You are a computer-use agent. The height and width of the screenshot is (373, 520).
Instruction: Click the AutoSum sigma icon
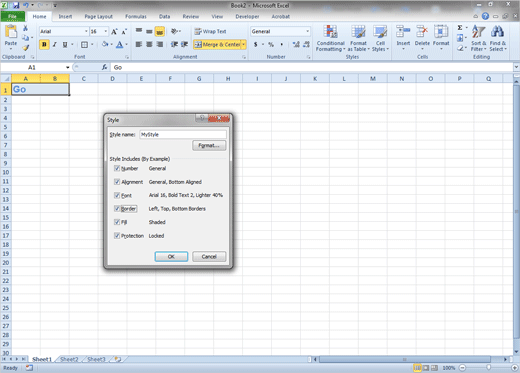460,28
